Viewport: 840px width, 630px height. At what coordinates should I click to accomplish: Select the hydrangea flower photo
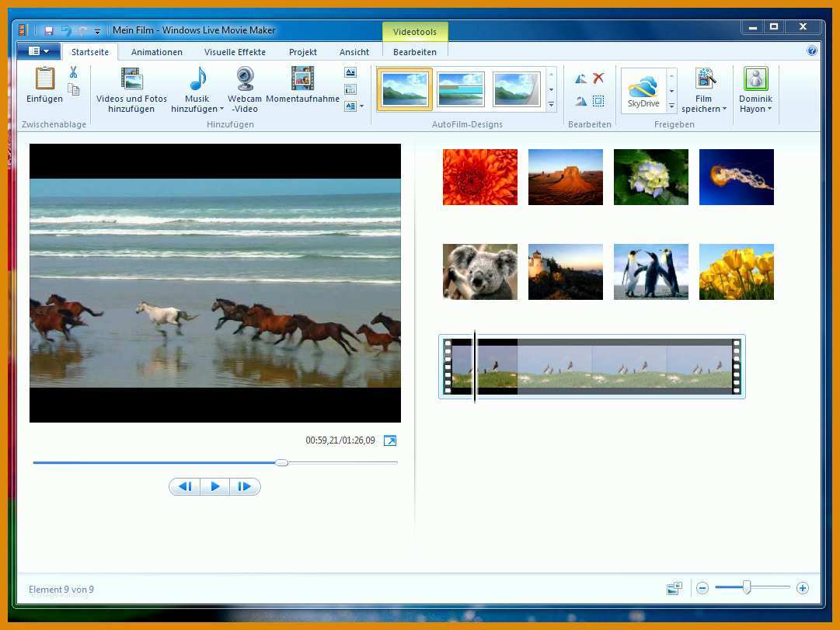point(651,177)
